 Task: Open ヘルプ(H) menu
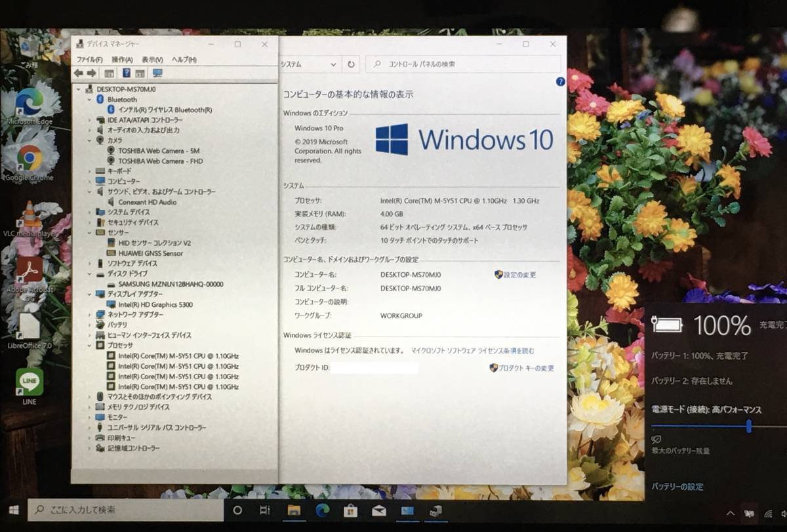184,60
